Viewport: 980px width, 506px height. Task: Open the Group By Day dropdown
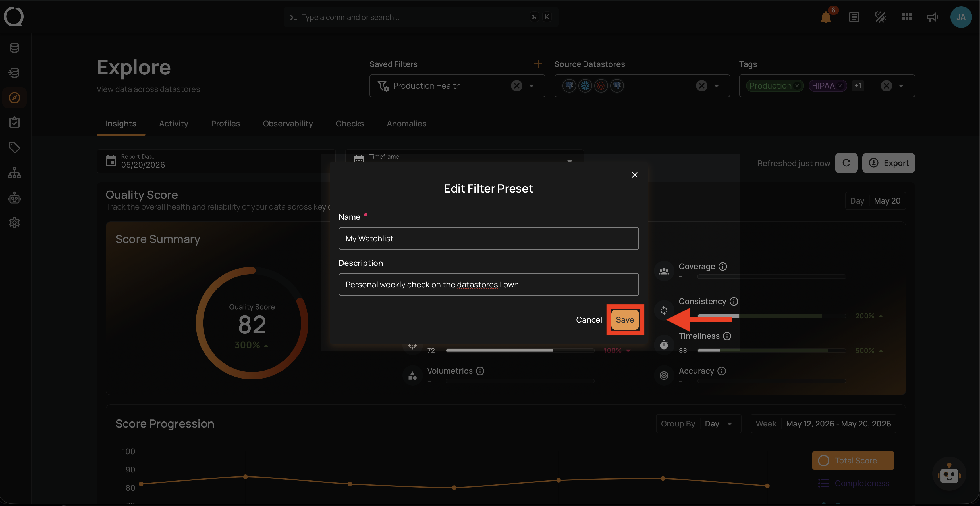pos(698,423)
